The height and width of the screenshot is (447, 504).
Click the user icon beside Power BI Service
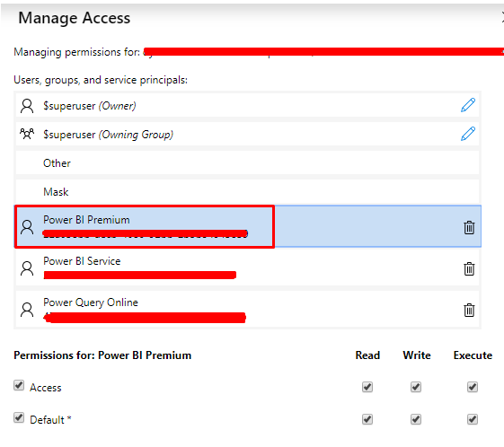click(27, 268)
